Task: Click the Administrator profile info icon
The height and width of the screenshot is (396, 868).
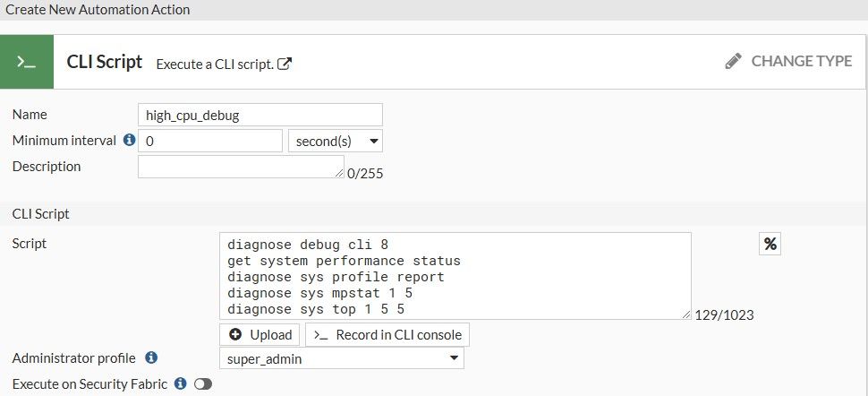Action: pos(151,358)
